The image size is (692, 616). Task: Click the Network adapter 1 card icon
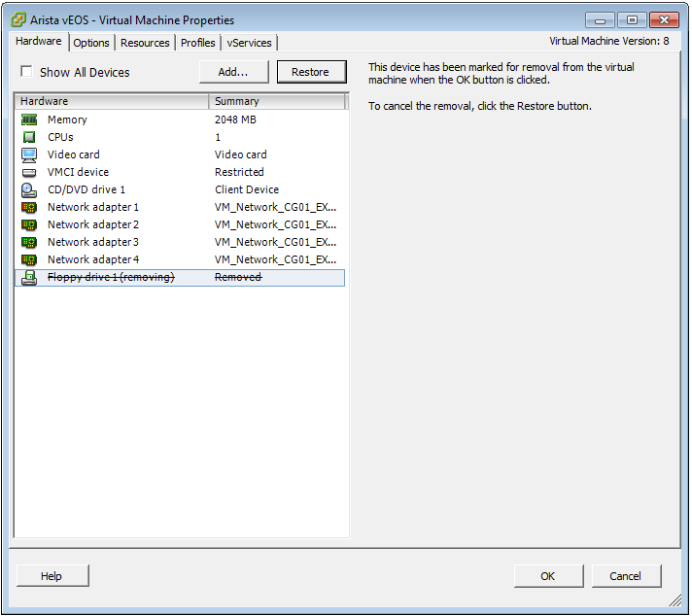(x=29, y=207)
